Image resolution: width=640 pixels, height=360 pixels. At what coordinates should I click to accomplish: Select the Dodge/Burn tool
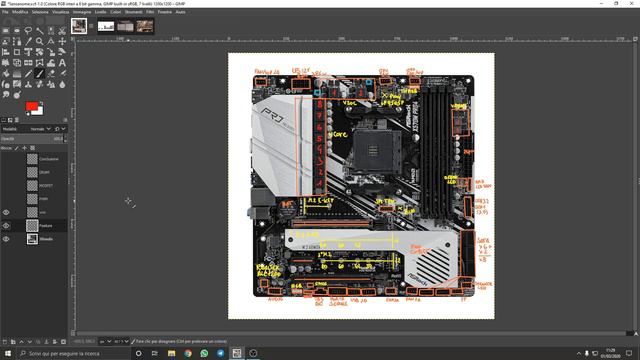[x=17, y=95]
